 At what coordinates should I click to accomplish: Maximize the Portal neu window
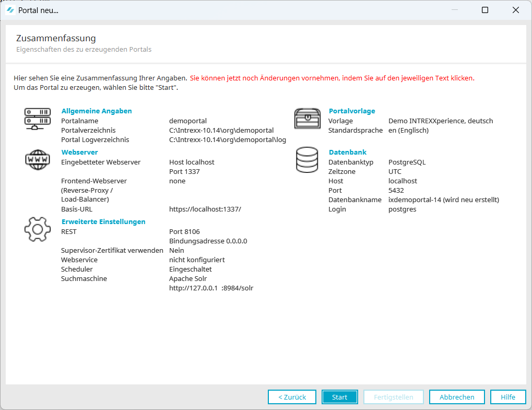pos(484,10)
